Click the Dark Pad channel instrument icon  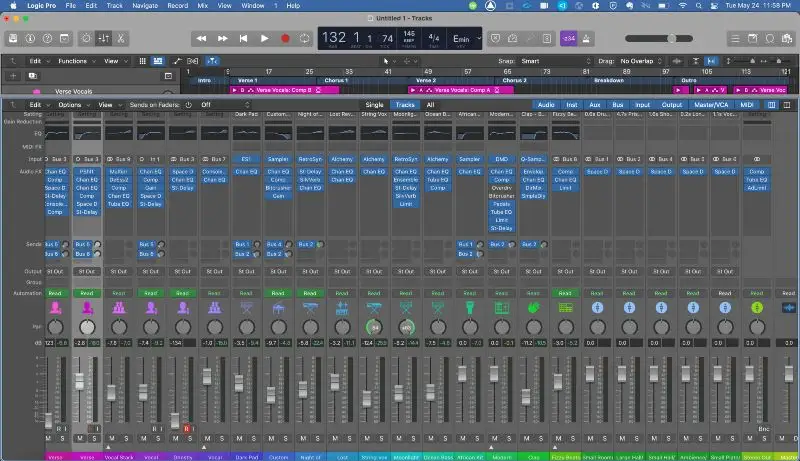tap(246, 309)
